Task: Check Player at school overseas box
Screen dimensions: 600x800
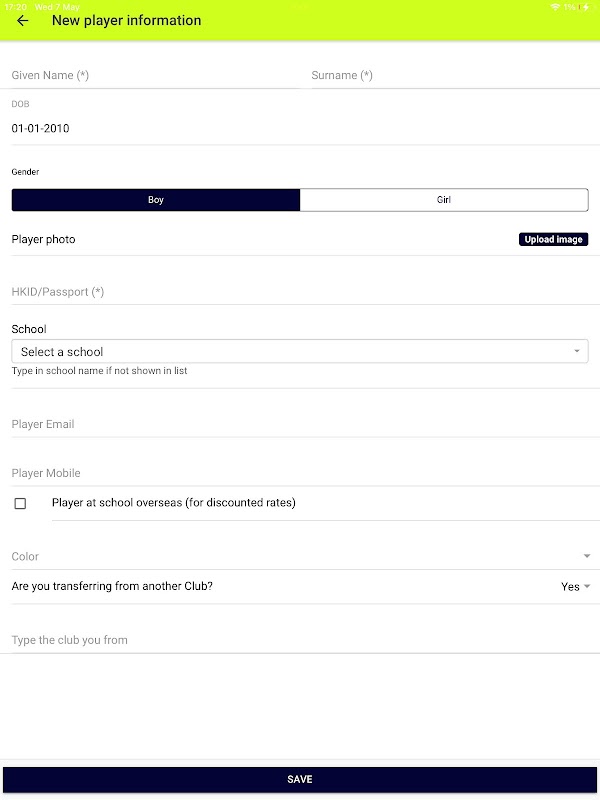Action: [x=20, y=503]
